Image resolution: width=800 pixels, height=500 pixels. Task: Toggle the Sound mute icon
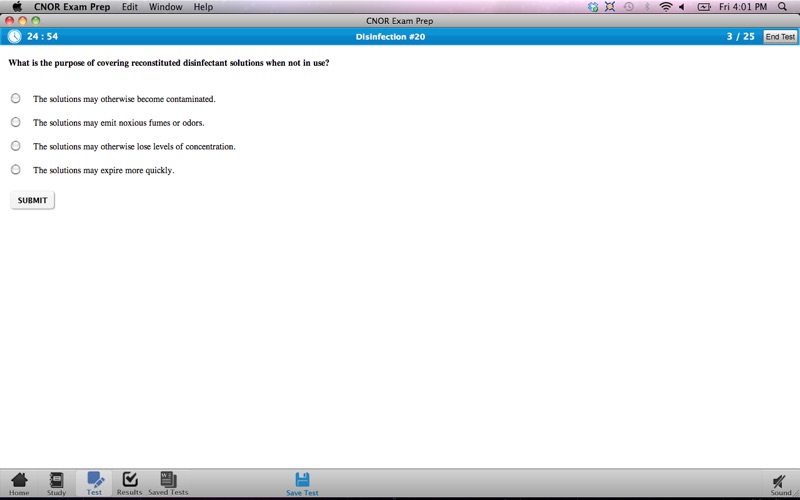779,481
